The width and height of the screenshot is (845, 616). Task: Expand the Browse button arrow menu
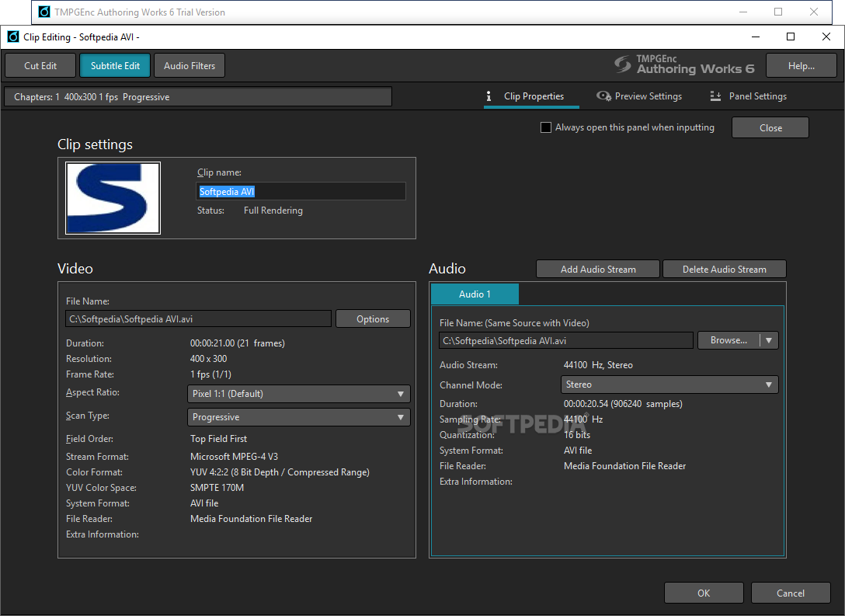(769, 340)
